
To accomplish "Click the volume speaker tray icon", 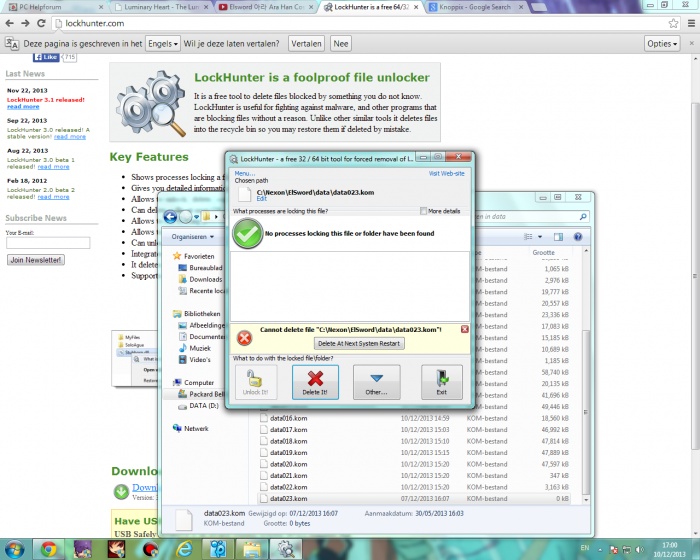I will (639, 549).
